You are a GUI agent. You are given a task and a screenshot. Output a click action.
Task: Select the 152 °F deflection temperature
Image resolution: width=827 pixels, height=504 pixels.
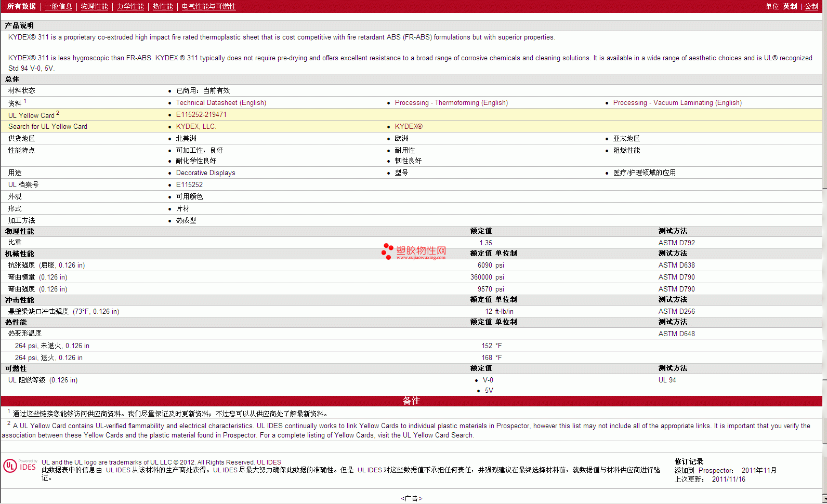pyautogui.click(x=492, y=346)
